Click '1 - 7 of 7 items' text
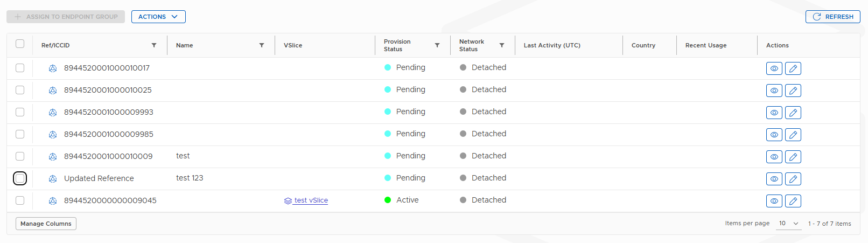Screen dimensions: 868x243 pyautogui.click(x=830, y=224)
